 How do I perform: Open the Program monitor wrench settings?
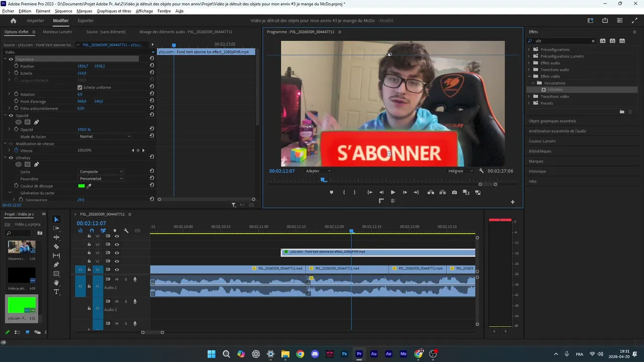[481, 171]
